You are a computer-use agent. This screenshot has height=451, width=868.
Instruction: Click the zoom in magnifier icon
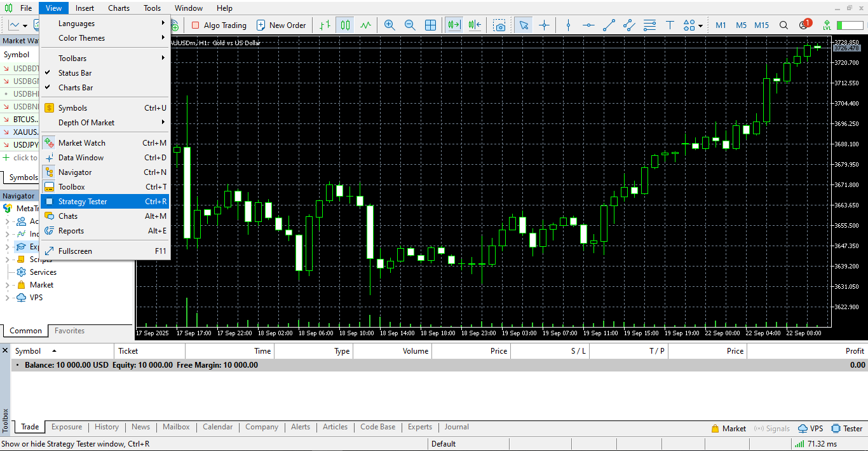[x=390, y=25]
